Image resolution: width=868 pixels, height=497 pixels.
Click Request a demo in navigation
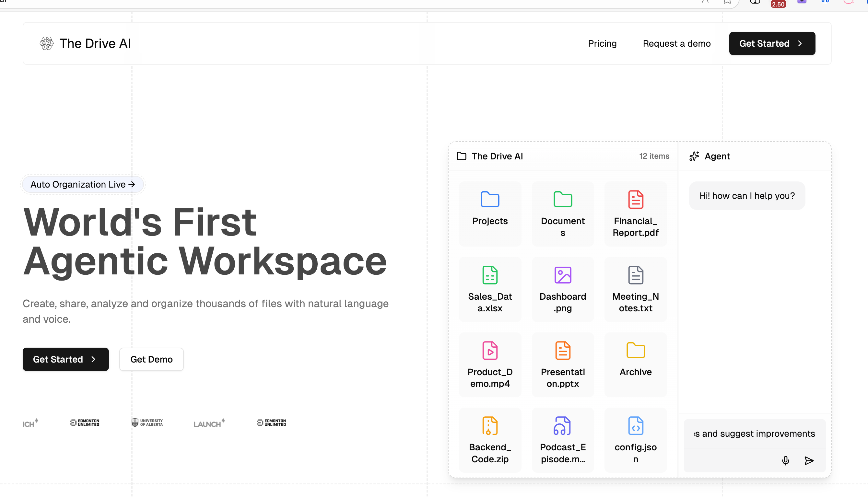tap(676, 43)
